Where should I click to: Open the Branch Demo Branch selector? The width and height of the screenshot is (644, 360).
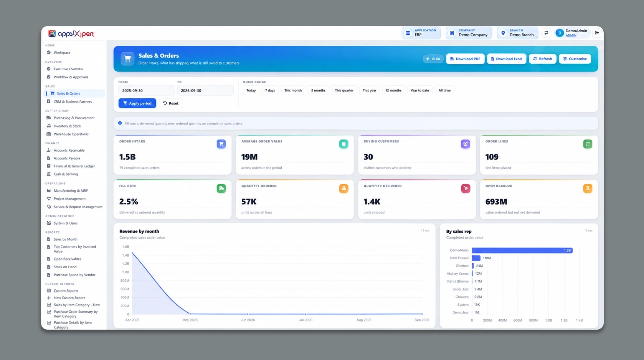point(518,33)
